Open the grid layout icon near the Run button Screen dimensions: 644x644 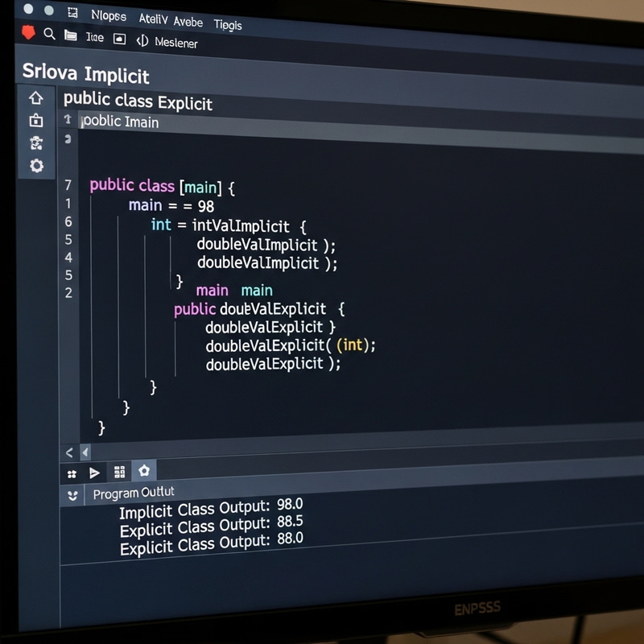coord(119,472)
